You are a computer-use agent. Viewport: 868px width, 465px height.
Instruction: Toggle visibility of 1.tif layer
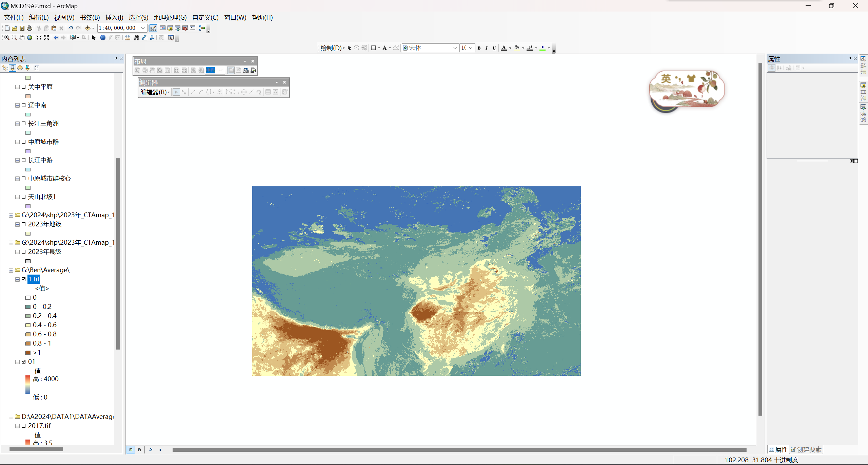coord(23,279)
